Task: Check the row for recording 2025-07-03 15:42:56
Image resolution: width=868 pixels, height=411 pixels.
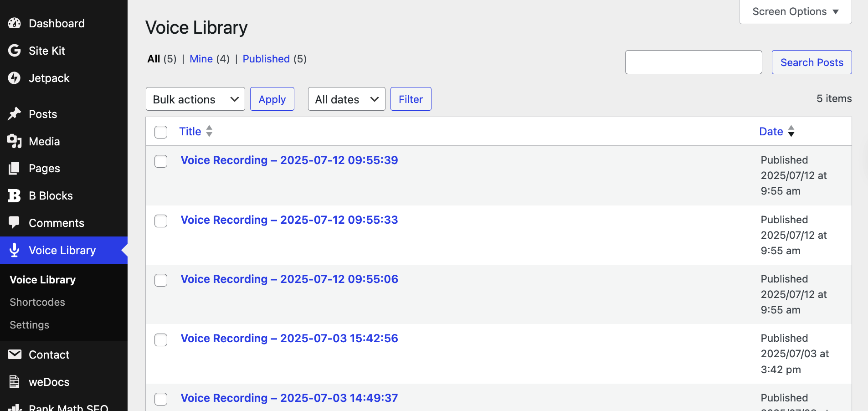Action: tap(160, 339)
